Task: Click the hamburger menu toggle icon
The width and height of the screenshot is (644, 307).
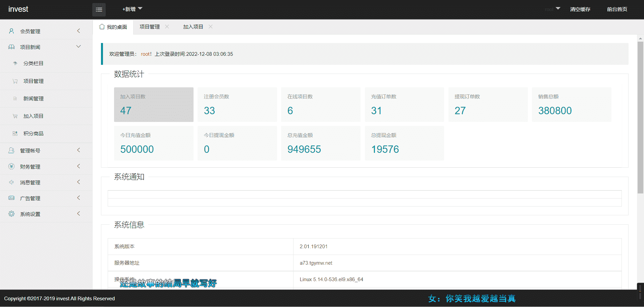Action: click(99, 9)
